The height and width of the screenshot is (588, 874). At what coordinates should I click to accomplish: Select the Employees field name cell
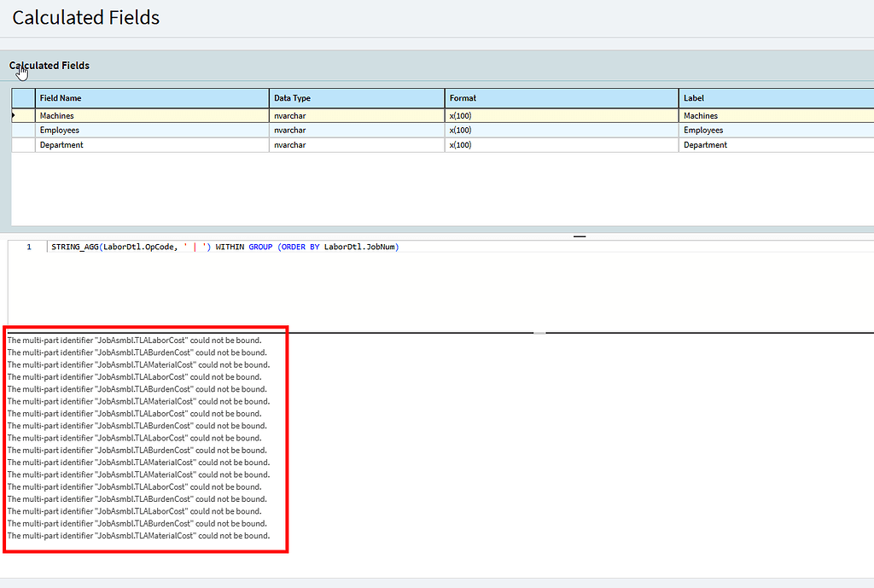pos(152,130)
